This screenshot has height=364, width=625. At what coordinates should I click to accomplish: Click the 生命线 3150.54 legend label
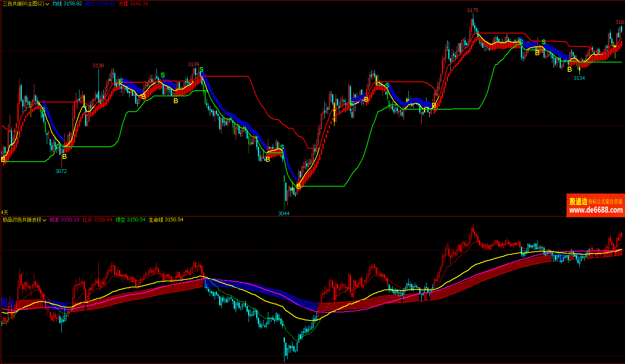pos(166,220)
